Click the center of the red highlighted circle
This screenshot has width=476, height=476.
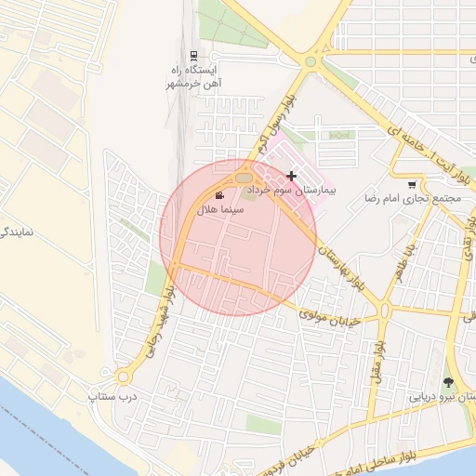point(238,237)
